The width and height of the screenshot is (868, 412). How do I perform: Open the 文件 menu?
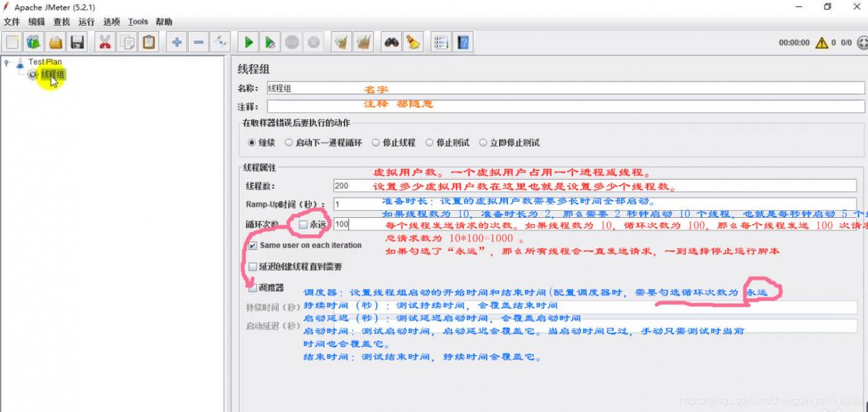12,22
